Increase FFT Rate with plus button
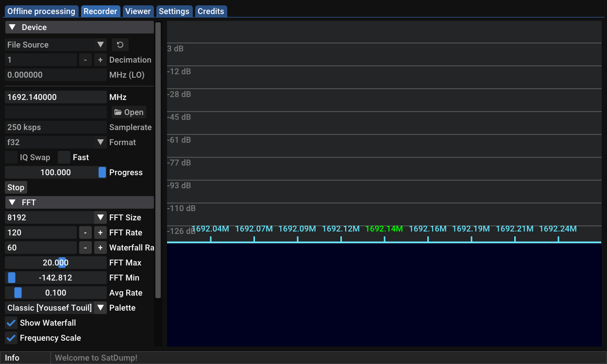Viewport: 607px width, 364px height. (100, 232)
